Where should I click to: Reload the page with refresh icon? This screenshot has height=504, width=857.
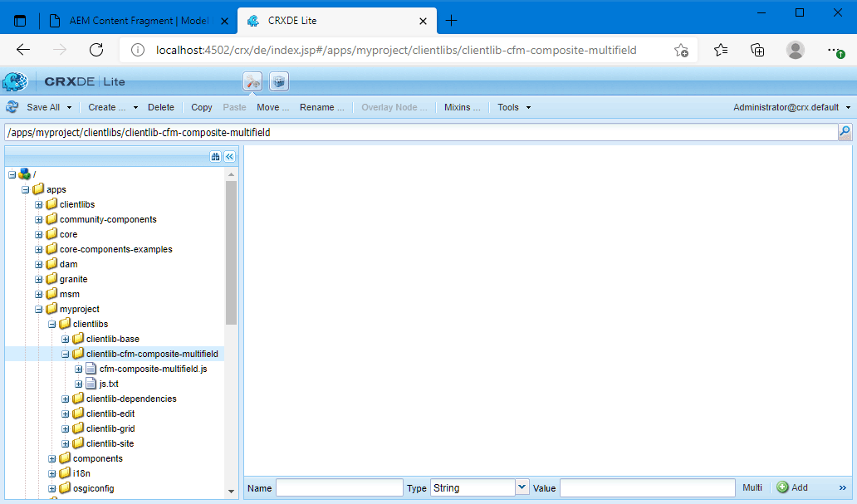(x=96, y=51)
